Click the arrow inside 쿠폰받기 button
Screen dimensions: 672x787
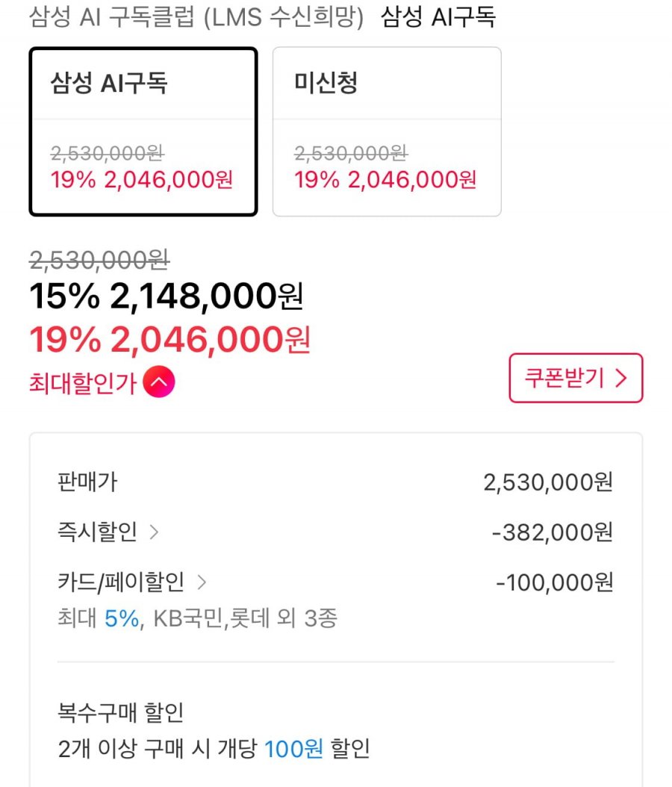click(620, 378)
